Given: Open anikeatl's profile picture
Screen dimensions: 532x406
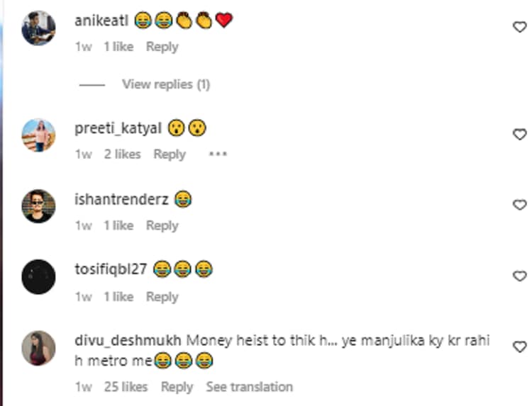Looking at the screenshot, I should pyautogui.click(x=38, y=28).
